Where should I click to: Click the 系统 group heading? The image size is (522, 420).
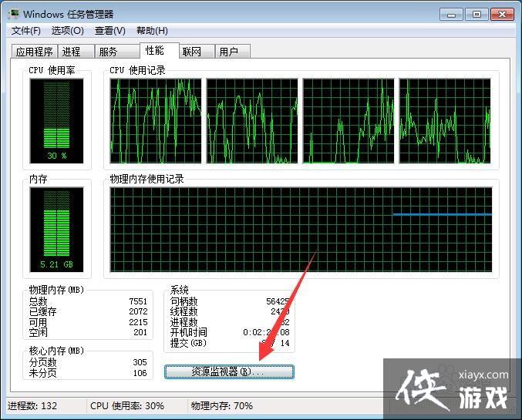point(179,290)
